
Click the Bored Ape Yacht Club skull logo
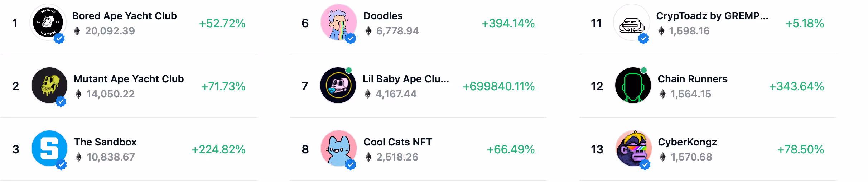pos(48,23)
